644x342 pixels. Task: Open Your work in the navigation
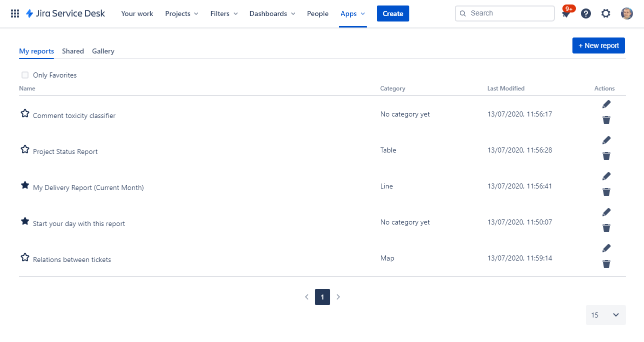pyautogui.click(x=137, y=13)
